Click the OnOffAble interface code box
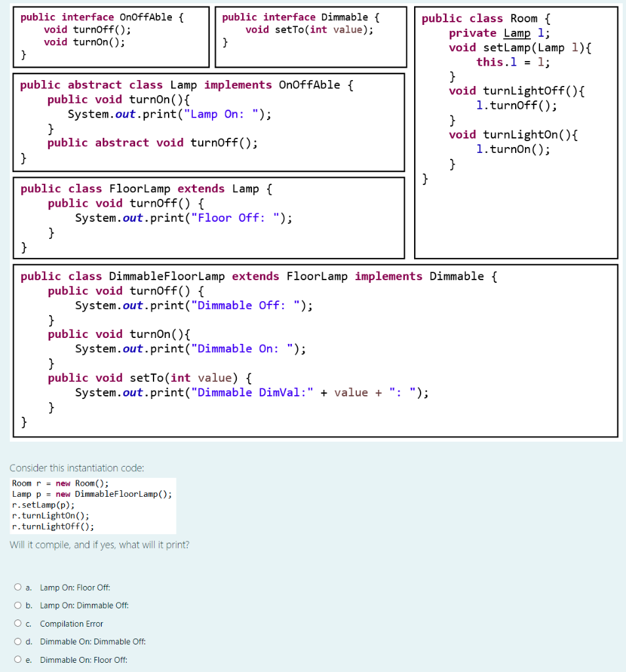 click(x=110, y=36)
